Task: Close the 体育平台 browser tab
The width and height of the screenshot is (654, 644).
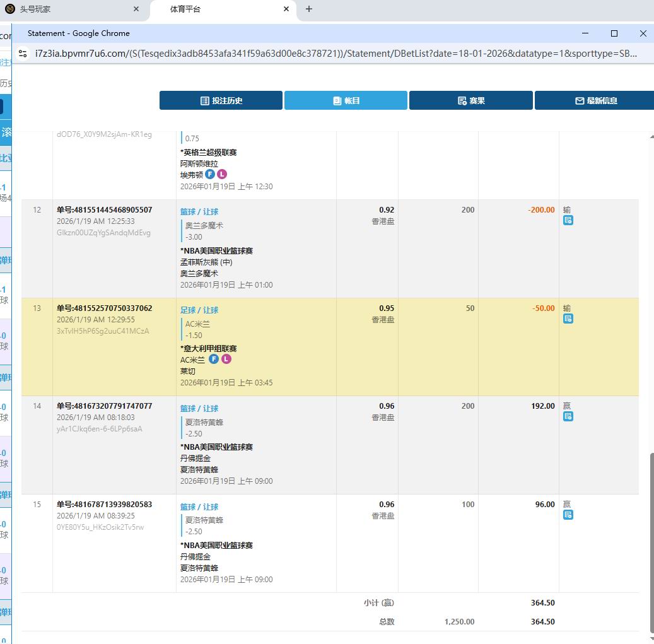Action: (x=286, y=9)
